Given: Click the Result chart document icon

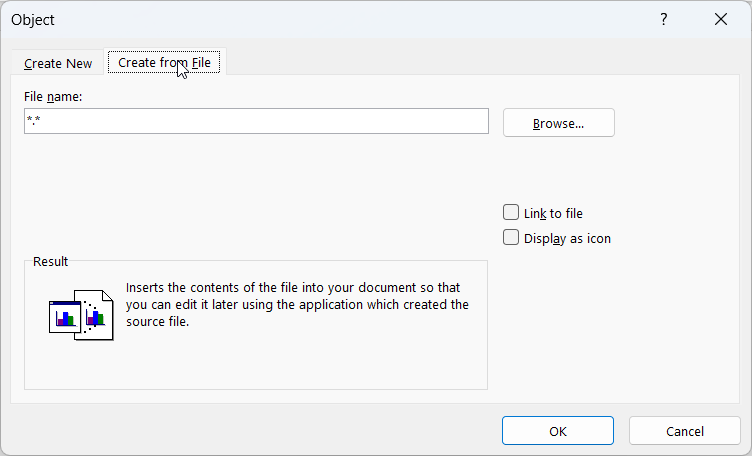Looking at the screenshot, I should (81, 315).
